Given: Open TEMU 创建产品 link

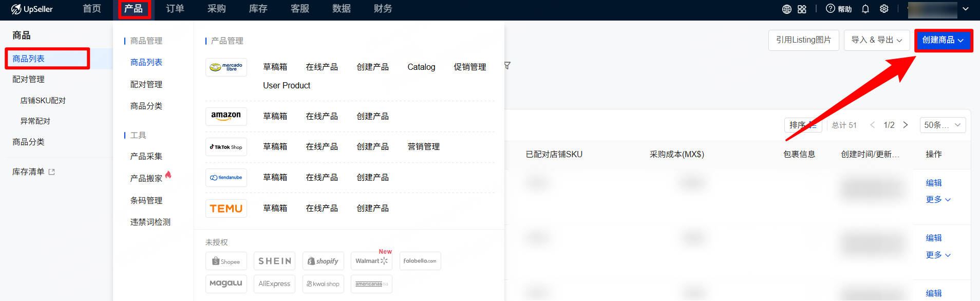Looking at the screenshot, I should coord(373,209).
